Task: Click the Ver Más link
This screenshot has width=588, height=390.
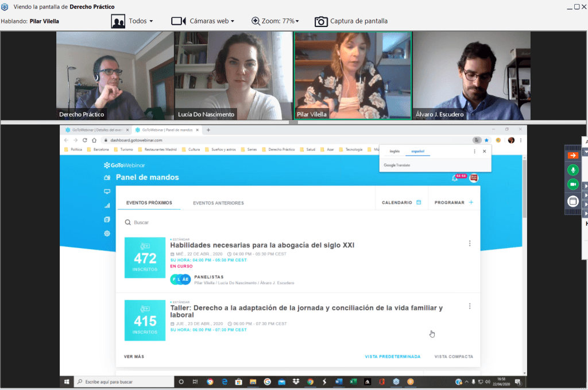Action: [x=134, y=357]
